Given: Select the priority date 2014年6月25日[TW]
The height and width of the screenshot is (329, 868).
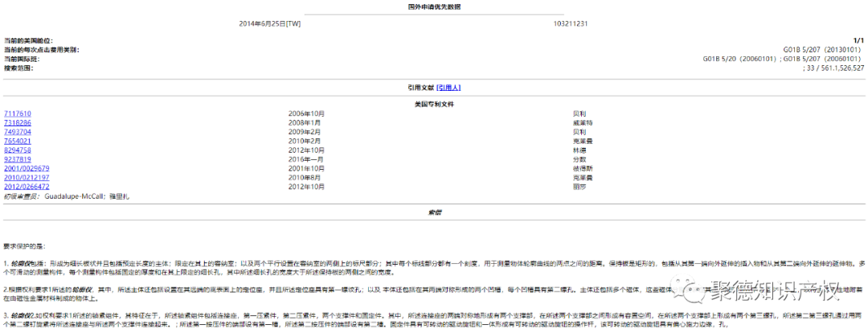Looking at the screenshot, I should (270, 24).
